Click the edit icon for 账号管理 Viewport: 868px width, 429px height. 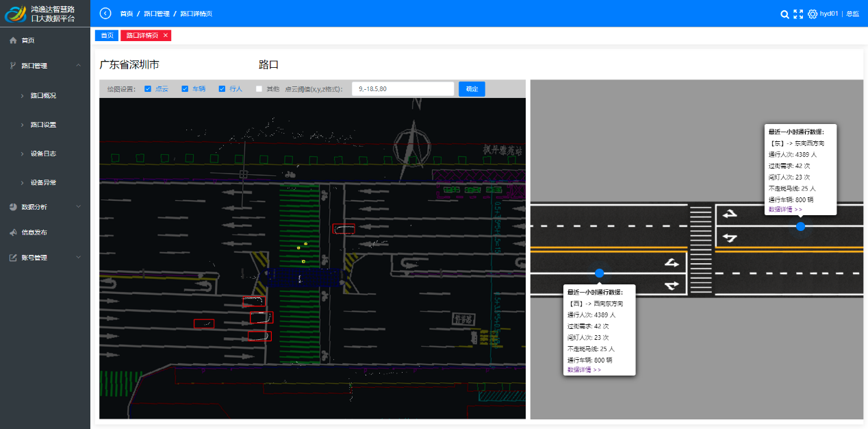(13, 258)
